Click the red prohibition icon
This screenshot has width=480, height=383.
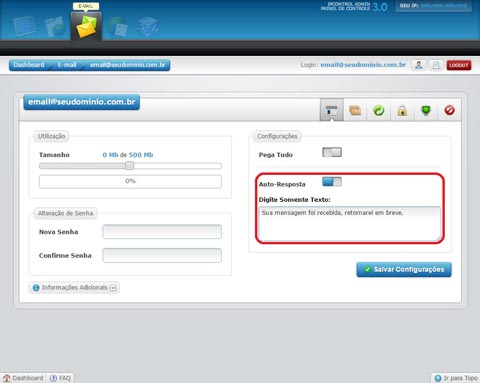pyautogui.click(x=449, y=110)
